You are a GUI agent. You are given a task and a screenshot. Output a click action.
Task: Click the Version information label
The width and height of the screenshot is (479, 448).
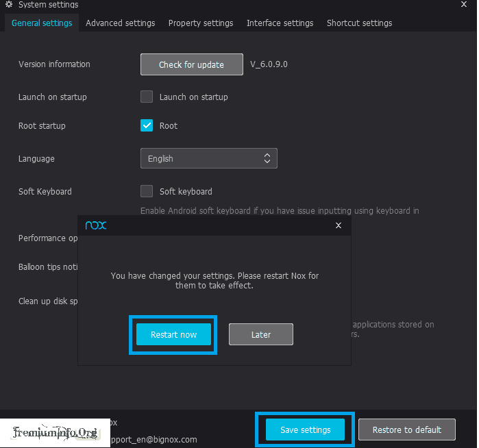coord(54,64)
